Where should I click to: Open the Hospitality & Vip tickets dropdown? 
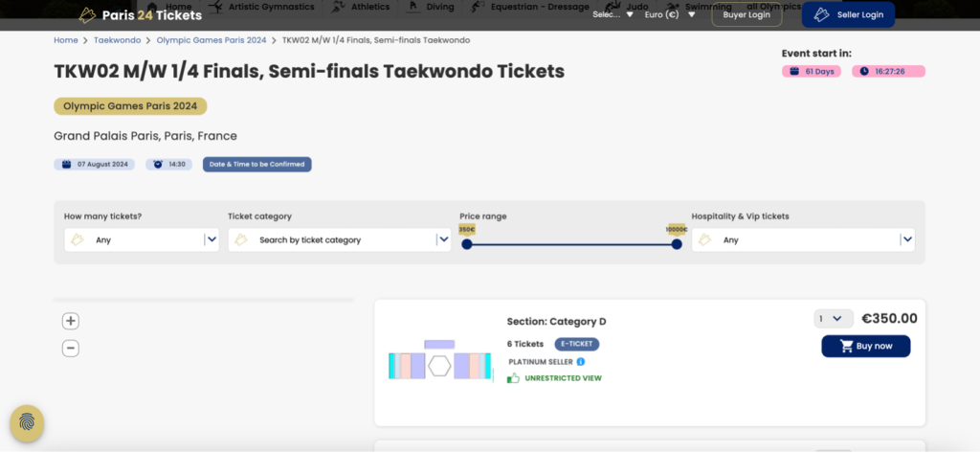tap(803, 240)
